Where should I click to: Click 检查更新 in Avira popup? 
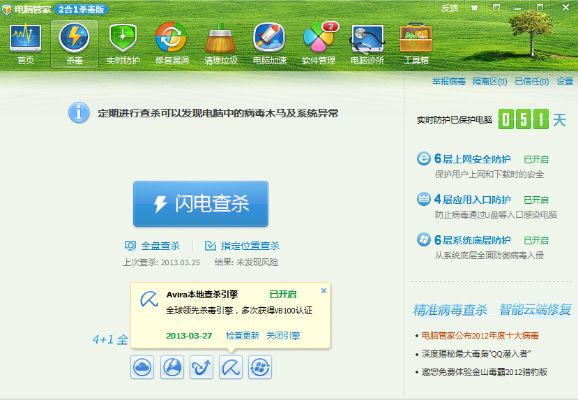pyautogui.click(x=242, y=335)
